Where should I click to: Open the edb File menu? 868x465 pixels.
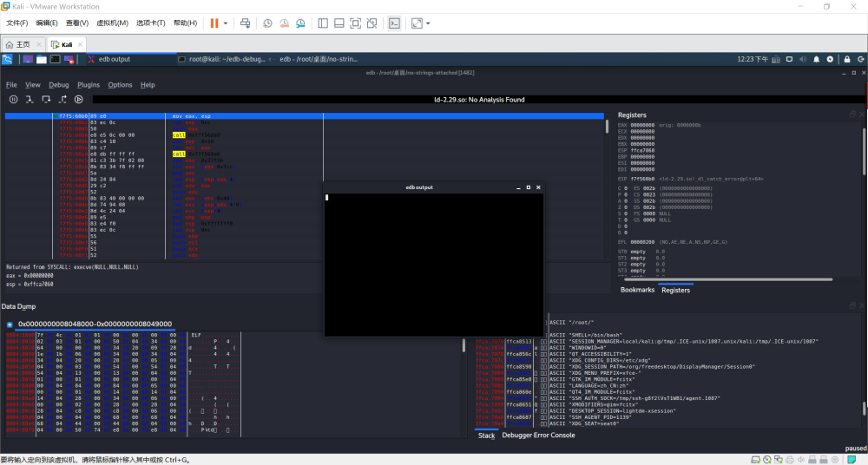pos(11,85)
